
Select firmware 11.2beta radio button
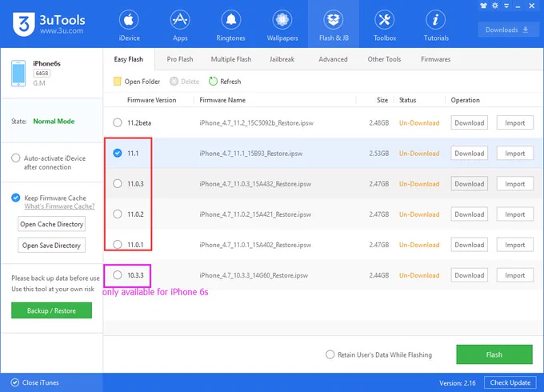(x=118, y=123)
